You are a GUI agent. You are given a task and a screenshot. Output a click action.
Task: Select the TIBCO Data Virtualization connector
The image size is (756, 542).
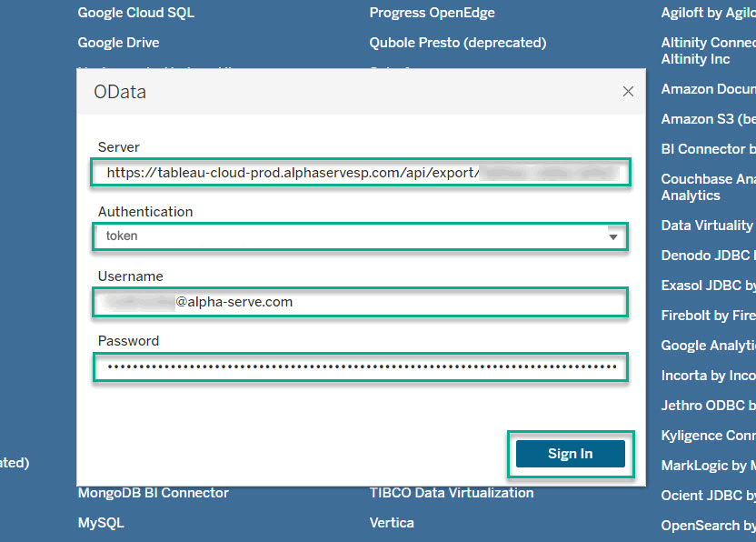coord(451,492)
